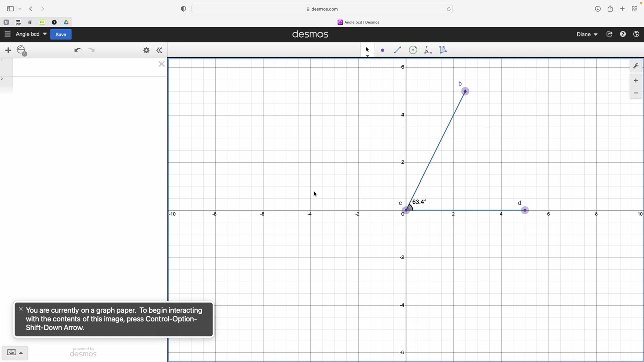This screenshot has height=362, width=644.
Task: Share the graph
Action: (609, 34)
